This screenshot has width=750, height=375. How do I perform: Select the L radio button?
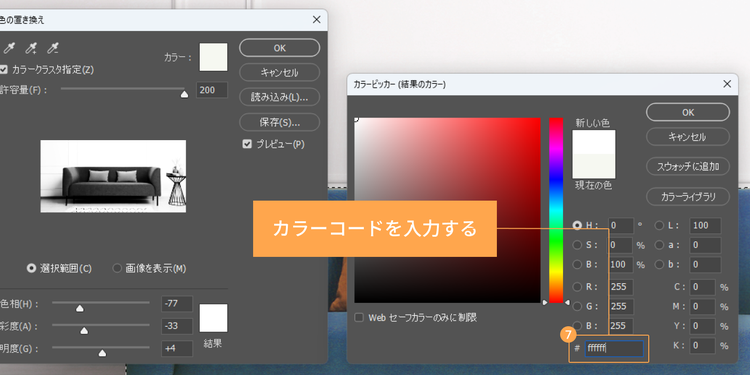660,225
